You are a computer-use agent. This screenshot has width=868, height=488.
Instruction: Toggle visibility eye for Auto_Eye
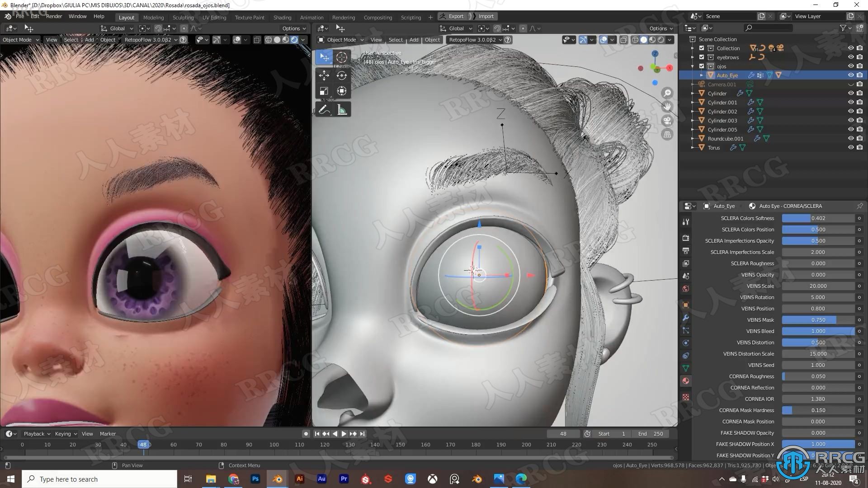point(850,75)
